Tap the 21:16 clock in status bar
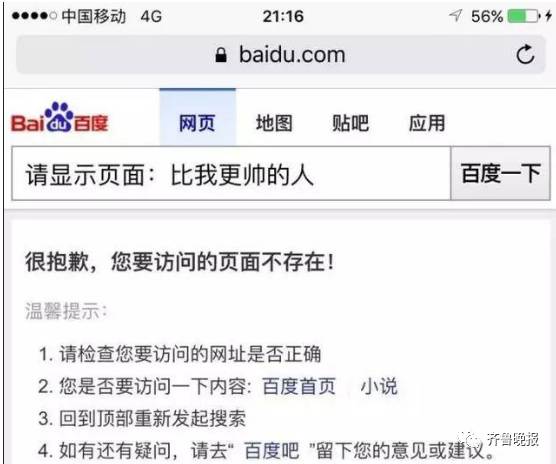The image size is (556, 464). pos(283,16)
